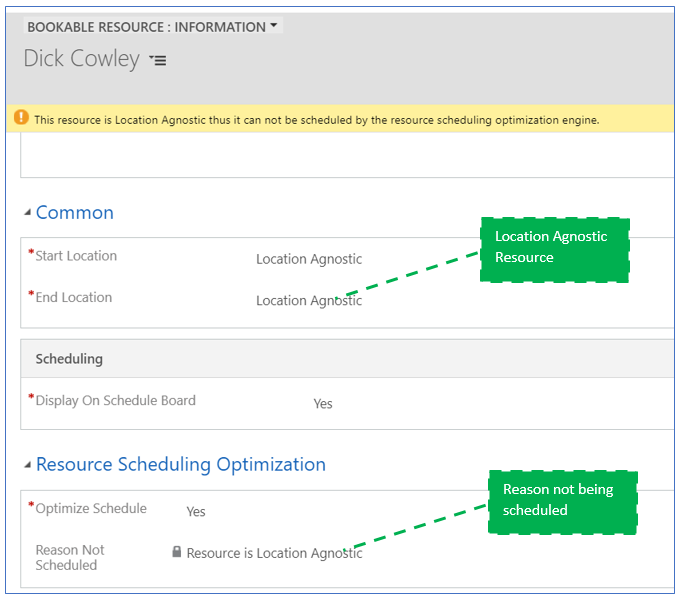Click the lock icon beside Resource is Location Agnostic

pos(177,552)
